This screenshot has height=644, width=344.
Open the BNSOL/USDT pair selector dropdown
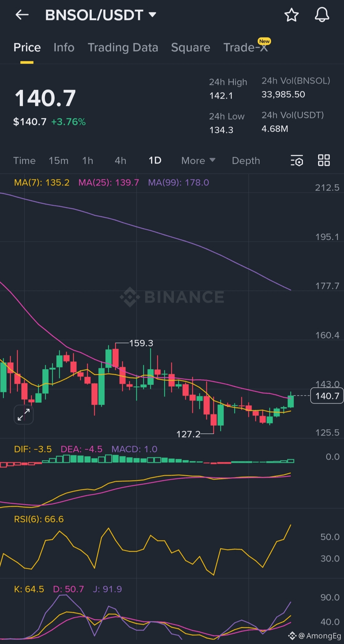click(101, 15)
